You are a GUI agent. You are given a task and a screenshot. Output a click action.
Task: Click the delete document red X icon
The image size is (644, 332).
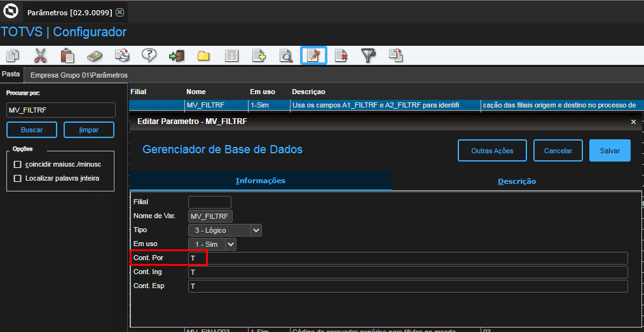pyautogui.click(x=341, y=55)
